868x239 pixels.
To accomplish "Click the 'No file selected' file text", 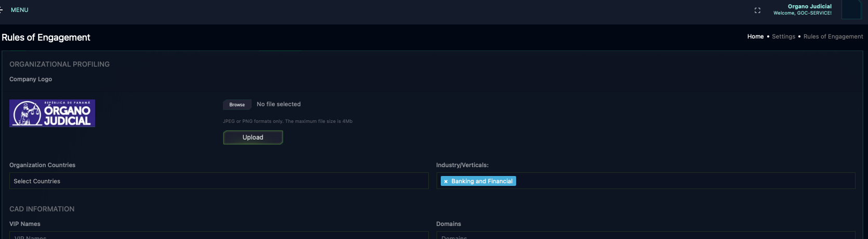I will 279,104.
